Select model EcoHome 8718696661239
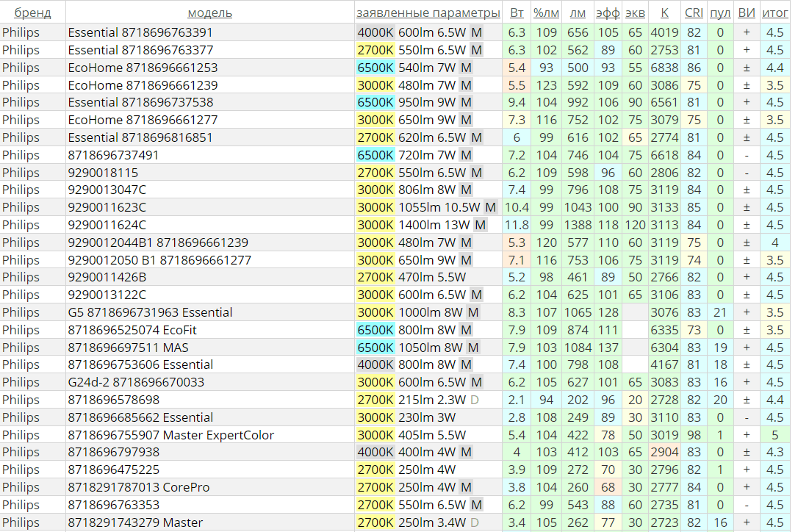This screenshot has width=798, height=532. [x=143, y=85]
